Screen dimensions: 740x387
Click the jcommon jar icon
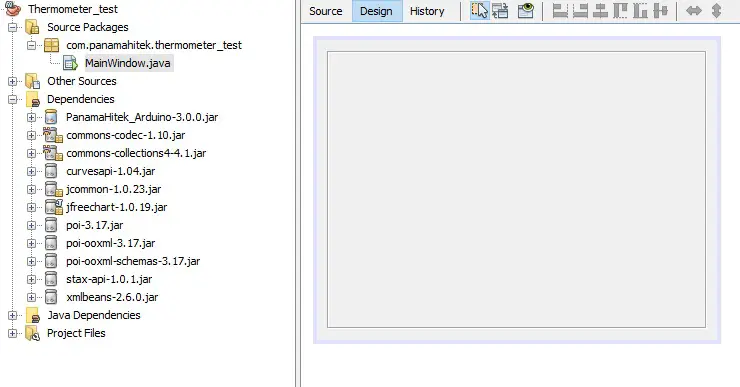point(53,189)
